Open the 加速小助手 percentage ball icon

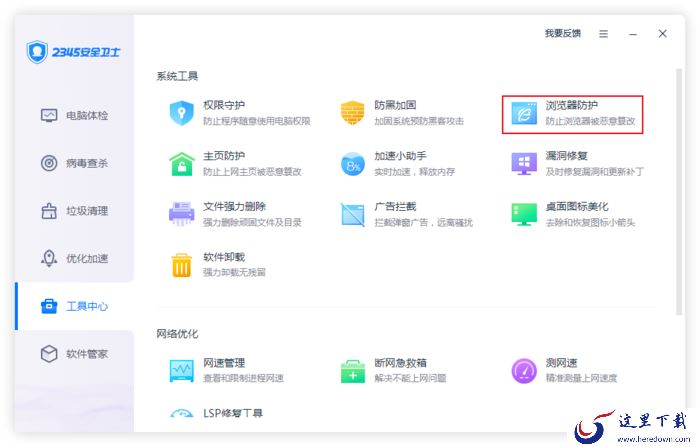(x=353, y=164)
